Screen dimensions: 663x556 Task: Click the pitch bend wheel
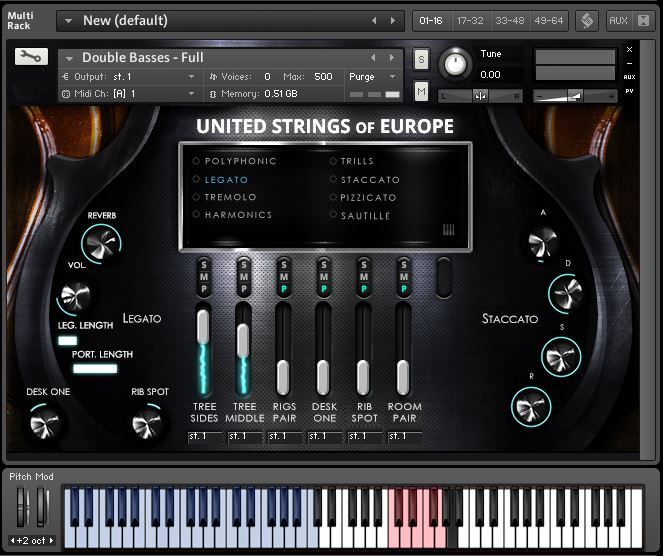[x=22, y=507]
